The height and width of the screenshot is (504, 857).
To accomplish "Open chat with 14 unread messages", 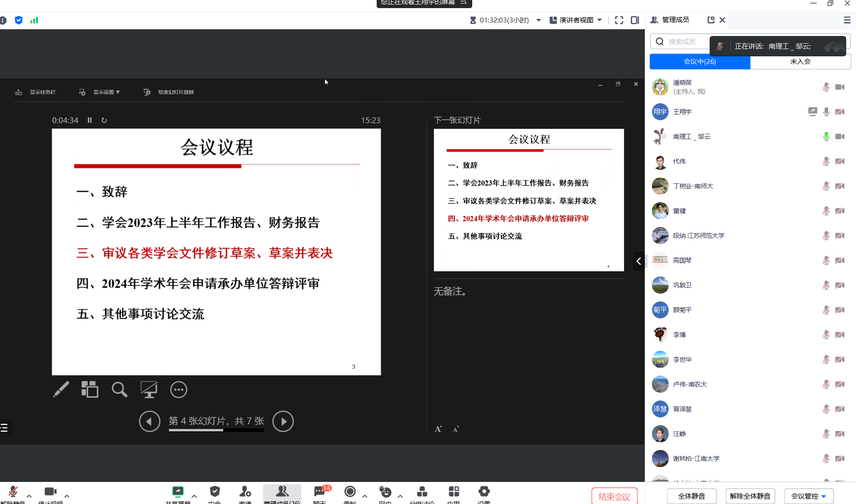I will 320,491.
